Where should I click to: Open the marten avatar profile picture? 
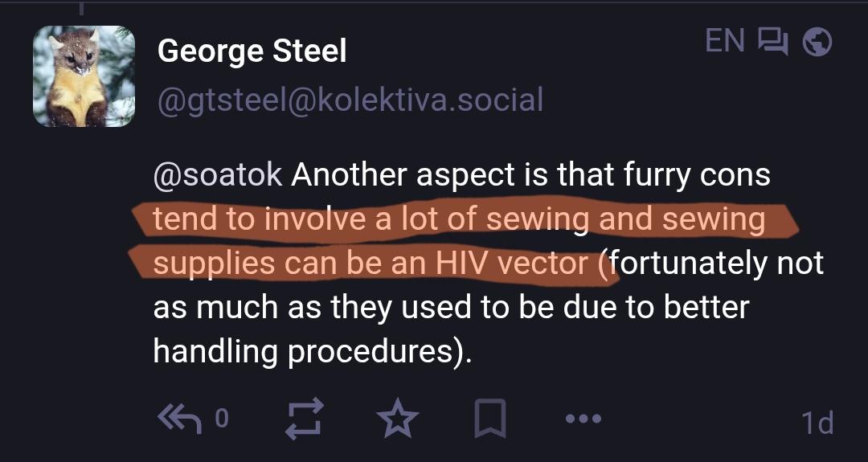(x=84, y=76)
